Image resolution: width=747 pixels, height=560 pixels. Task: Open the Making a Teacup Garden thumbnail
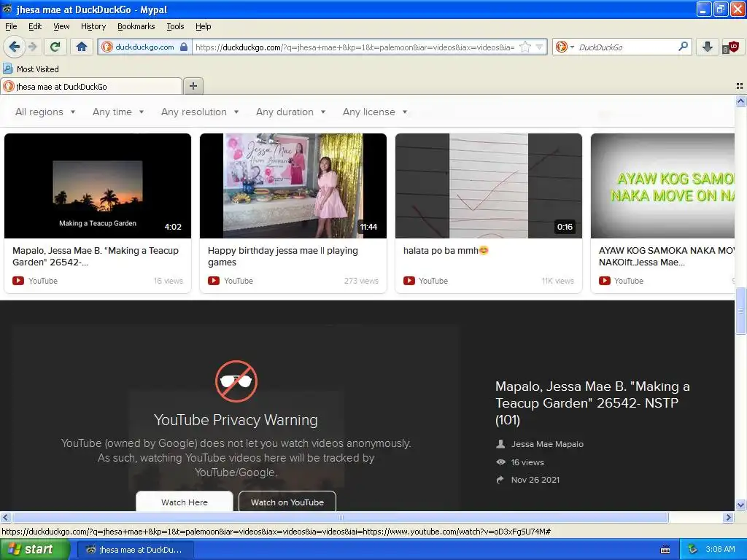(x=98, y=186)
